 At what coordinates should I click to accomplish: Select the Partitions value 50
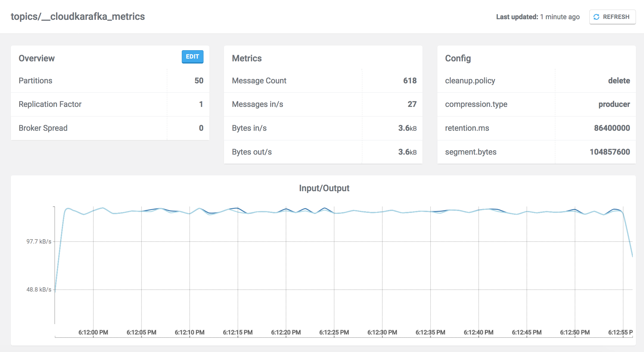[199, 81]
